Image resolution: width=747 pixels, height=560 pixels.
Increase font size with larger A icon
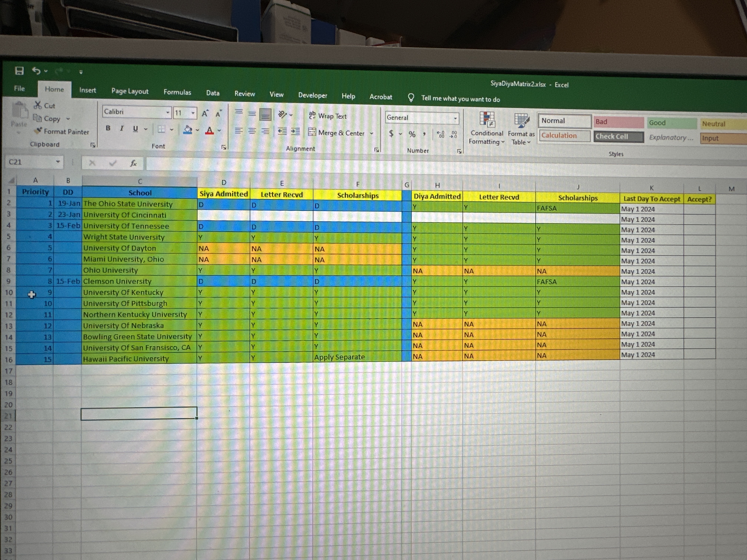click(205, 113)
